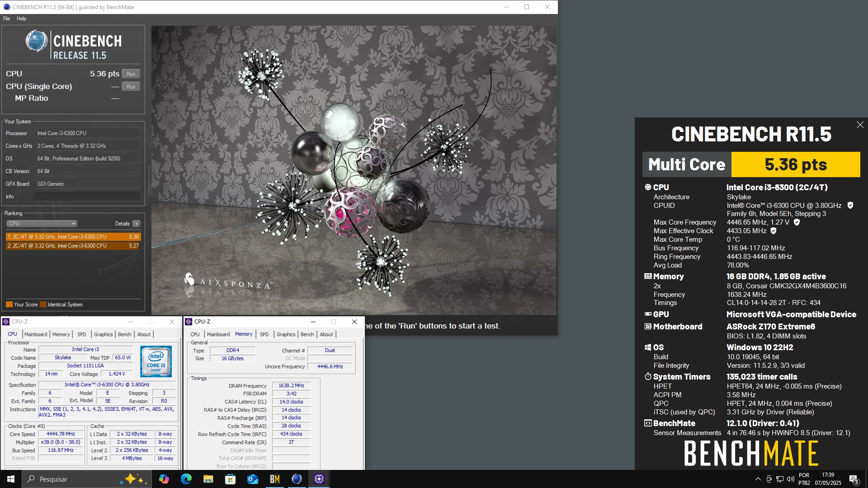
Task: Click the Windows OS icon in BenchMate panel
Action: 648,347
